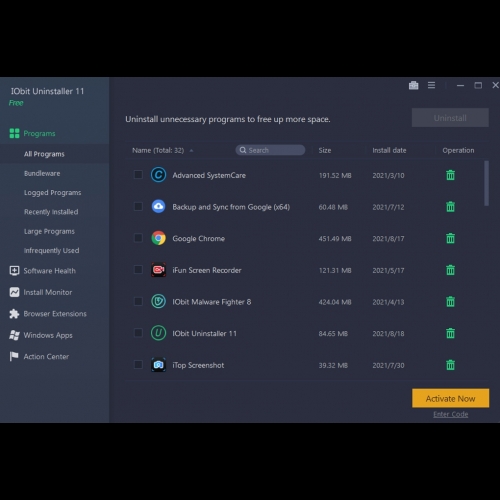Click trash icon for IObit Uninstaller 11
500x500 pixels.
[450, 333]
